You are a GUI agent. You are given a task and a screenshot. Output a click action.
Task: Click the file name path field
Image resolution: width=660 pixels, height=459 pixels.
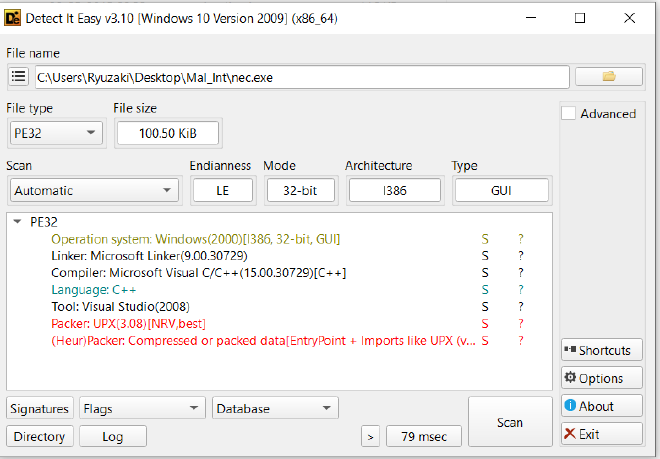click(x=300, y=77)
